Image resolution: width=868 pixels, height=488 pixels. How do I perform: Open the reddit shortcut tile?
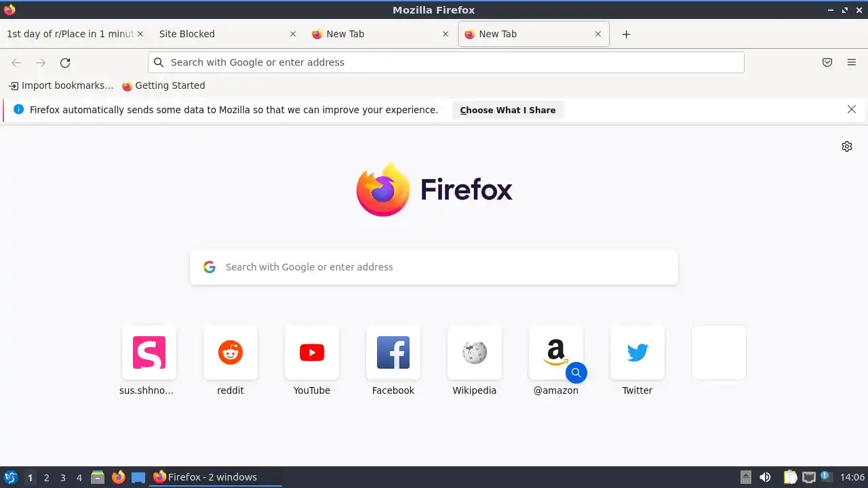pyautogui.click(x=231, y=352)
